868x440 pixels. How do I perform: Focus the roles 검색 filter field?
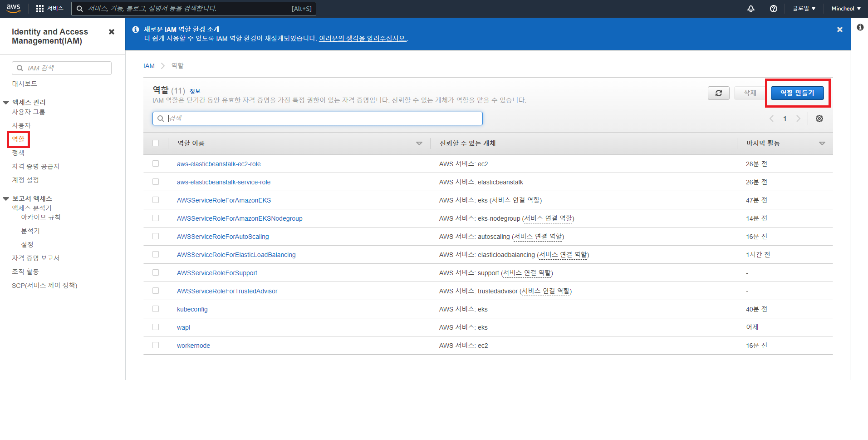pyautogui.click(x=318, y=119)
